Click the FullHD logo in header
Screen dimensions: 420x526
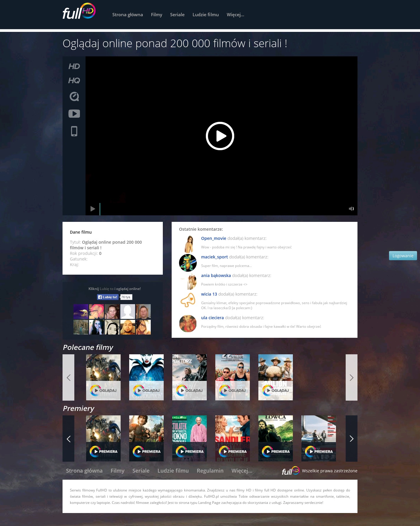79,12
